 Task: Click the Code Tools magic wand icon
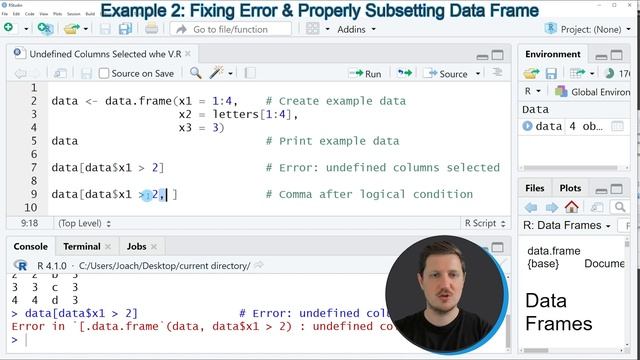(x=216, y=73)
